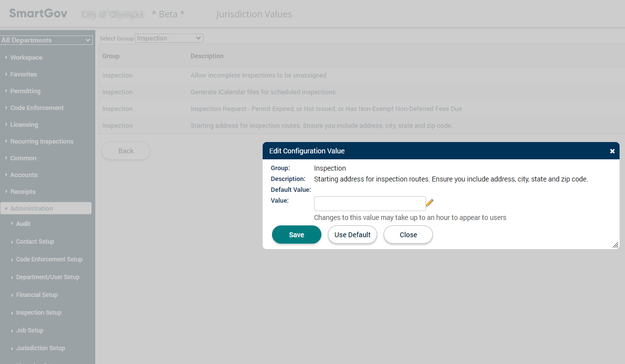
Task: Open Financial Setup submenu
Action: (37, 295)
